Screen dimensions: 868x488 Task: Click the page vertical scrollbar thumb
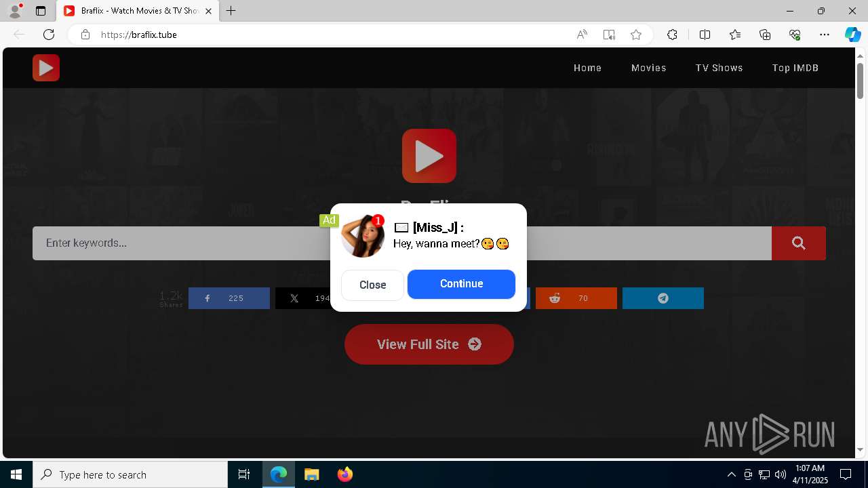coord(861,80)
